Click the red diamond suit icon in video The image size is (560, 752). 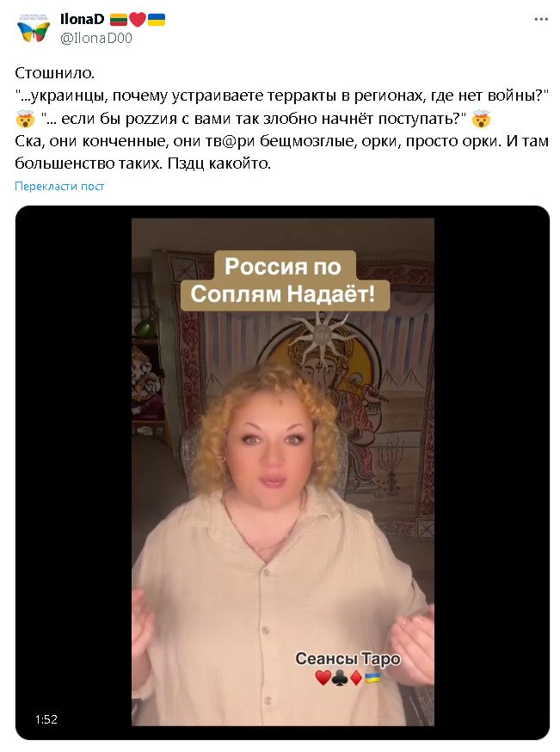point(355,678)
